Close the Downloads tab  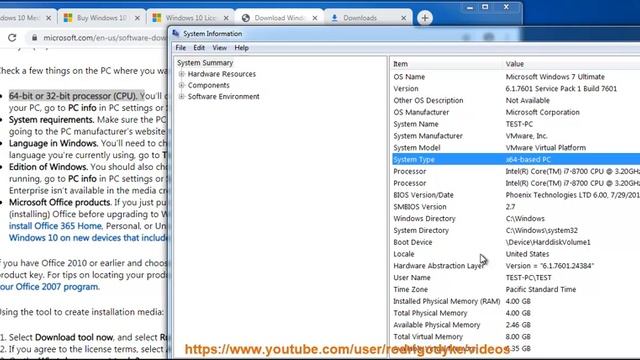(403, 18)
